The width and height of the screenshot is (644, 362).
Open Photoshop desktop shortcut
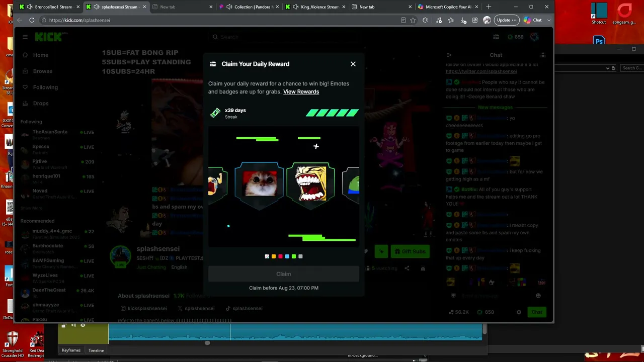(599, 41)
